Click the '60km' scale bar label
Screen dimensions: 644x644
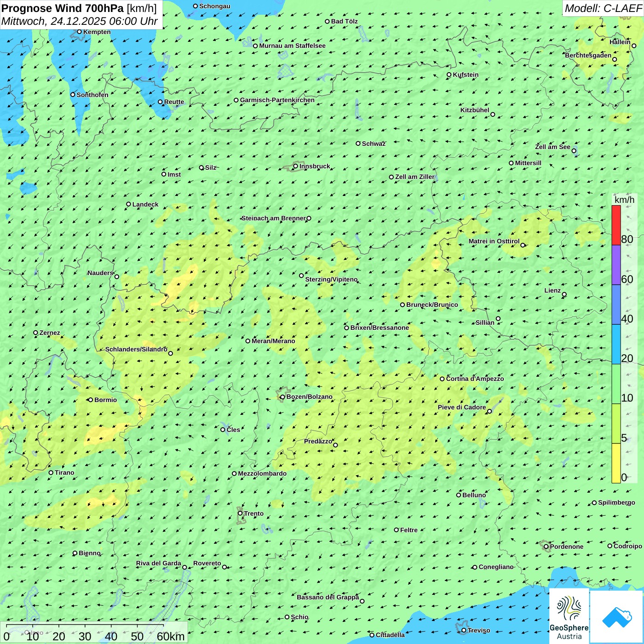[171, 636]
